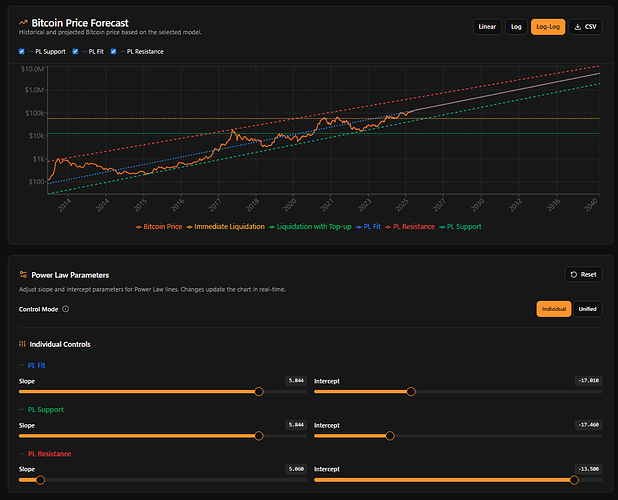Click the trending chart icon beside Bitcoin Price Forecast
618x500 pixels.
23,21
